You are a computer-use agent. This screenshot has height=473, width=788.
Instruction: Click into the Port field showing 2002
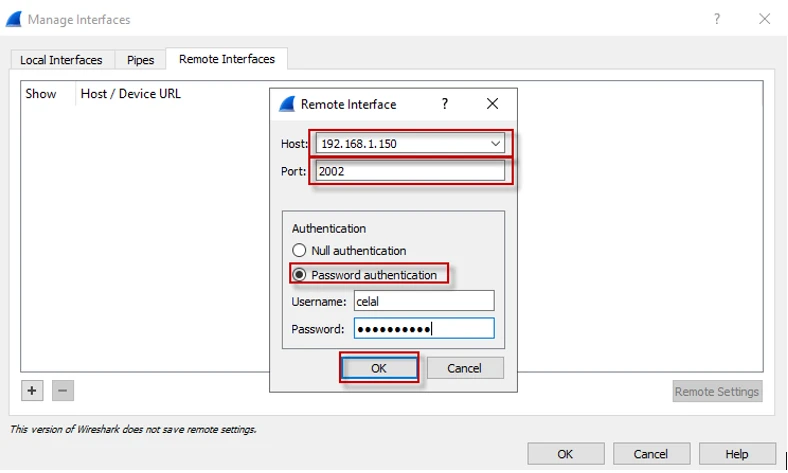(410, 171)
